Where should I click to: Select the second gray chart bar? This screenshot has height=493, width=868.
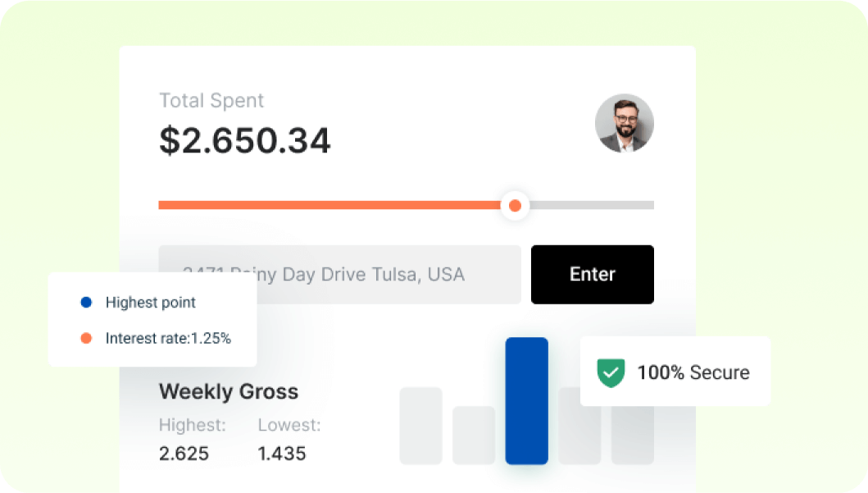474,435
